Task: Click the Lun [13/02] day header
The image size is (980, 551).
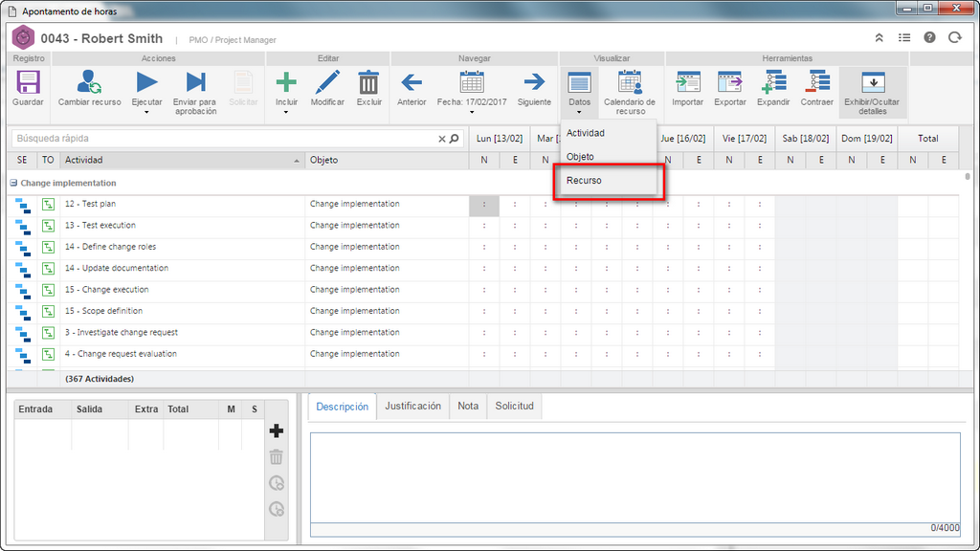Action: coord(500,139)
